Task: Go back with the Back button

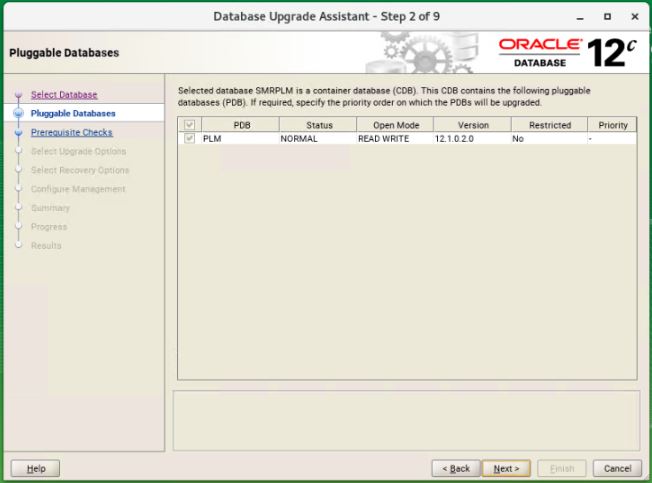Action: click(x=456, y=468)
